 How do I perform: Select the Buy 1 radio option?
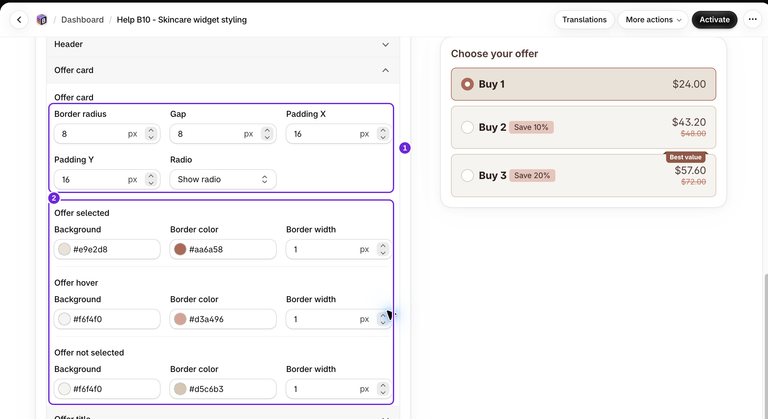[467, 84]
